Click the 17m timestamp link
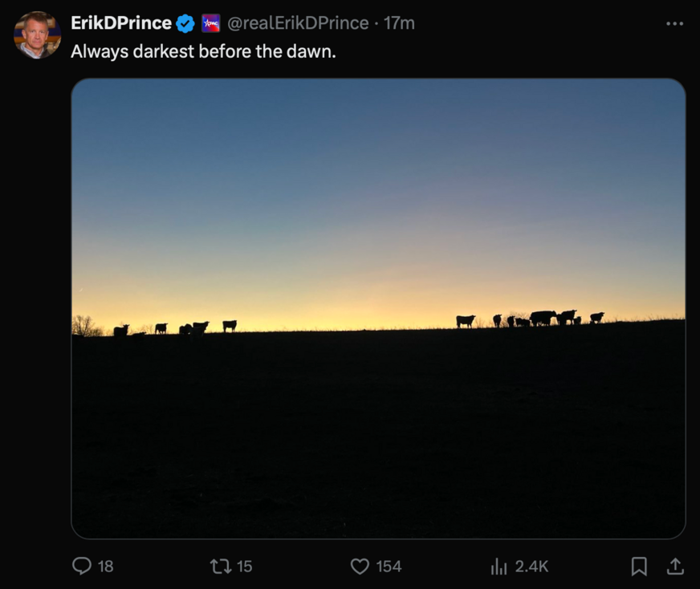 point(400,24)
